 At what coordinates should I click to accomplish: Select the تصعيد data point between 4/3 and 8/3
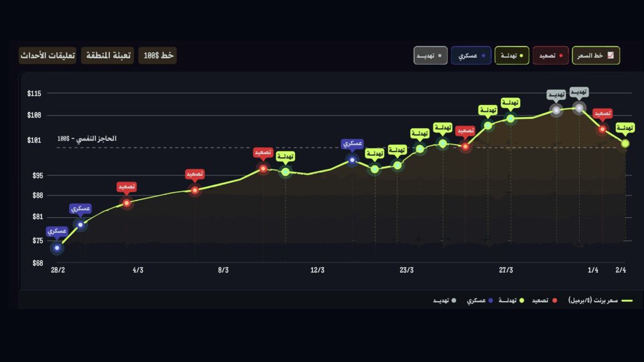point(195,190)
